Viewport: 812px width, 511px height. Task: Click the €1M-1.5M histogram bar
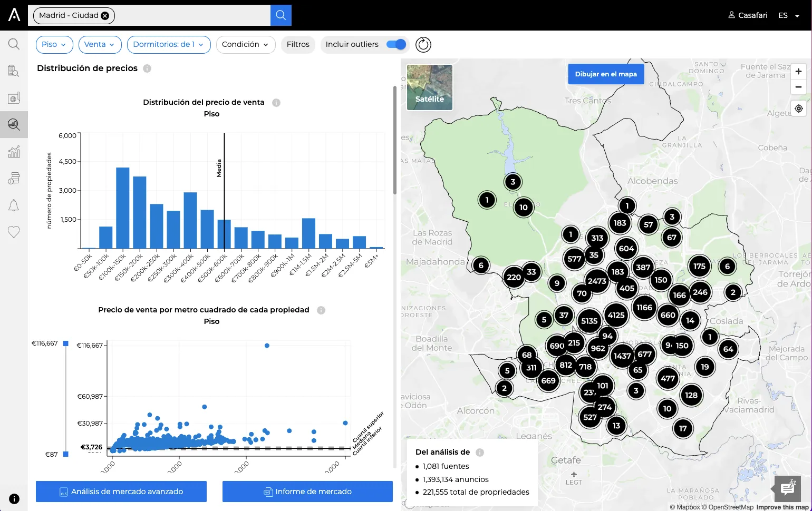coord(308,233)
